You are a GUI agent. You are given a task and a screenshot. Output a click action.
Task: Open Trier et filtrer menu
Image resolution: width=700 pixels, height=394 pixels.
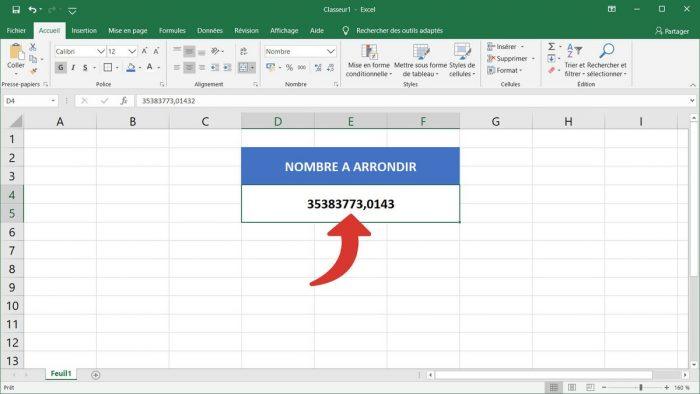(575, 61)
